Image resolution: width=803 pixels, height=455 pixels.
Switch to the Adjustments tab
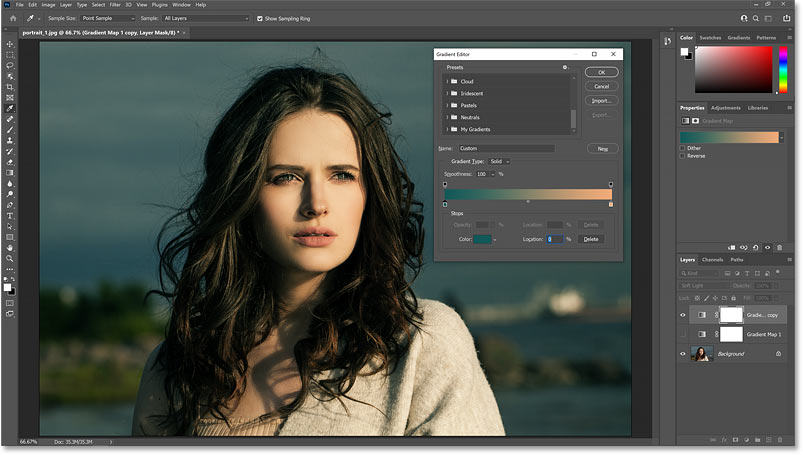(x=726, y=108)
